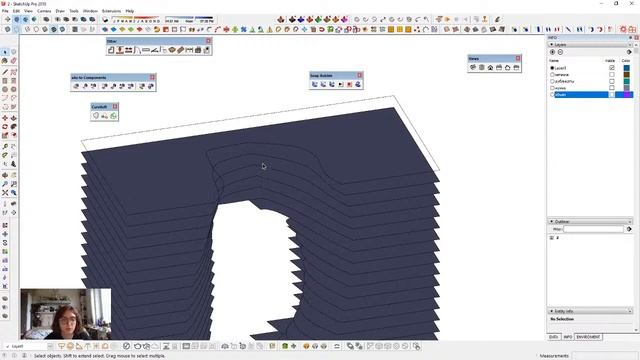The width and height of the screenshot is (640, 360).
Task: Pick the Eraser tool
Action: click(x=13, y=60)
